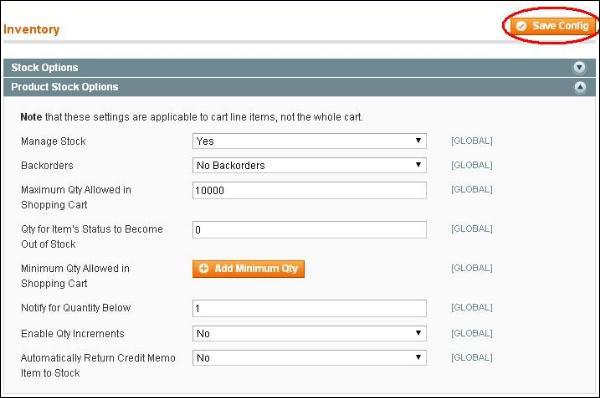This screenshot has width=600, height=398.
Task: Click the Qty for Item's Status Out of Stock field
Action: pyautogui.click(x=309, y=230)
